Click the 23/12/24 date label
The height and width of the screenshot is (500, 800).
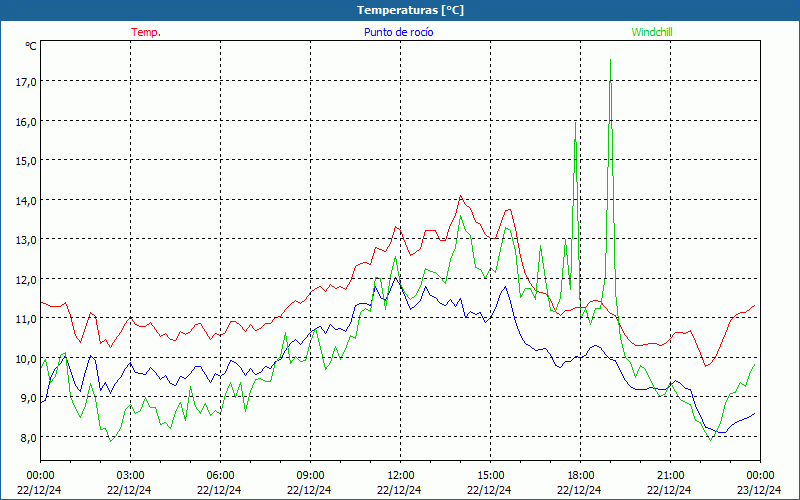click(759, 490)
